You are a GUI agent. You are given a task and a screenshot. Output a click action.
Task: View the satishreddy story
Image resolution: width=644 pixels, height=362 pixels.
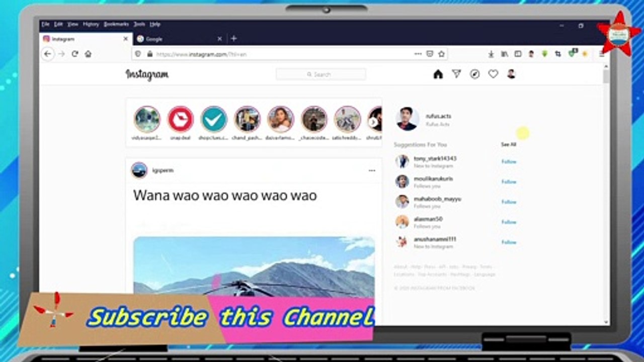pyautogui.click(x=348, y=120)
